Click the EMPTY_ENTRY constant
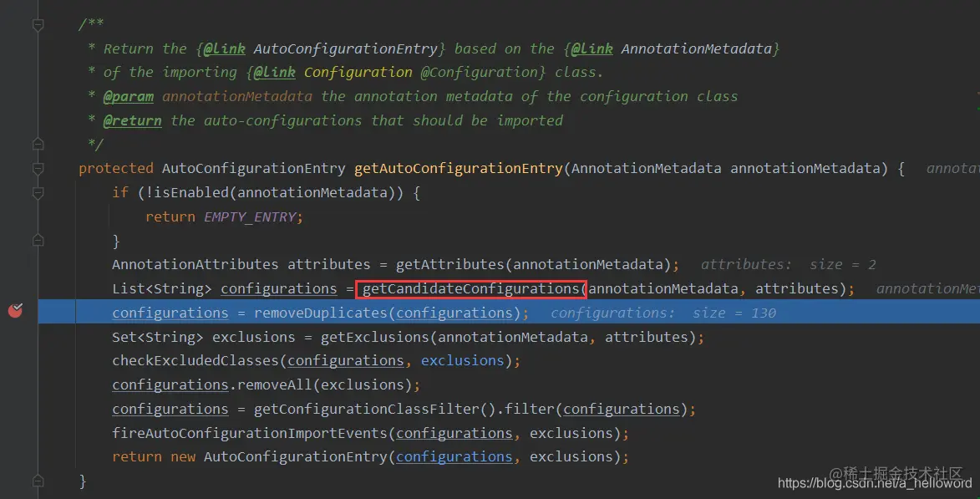 point(249,217)
